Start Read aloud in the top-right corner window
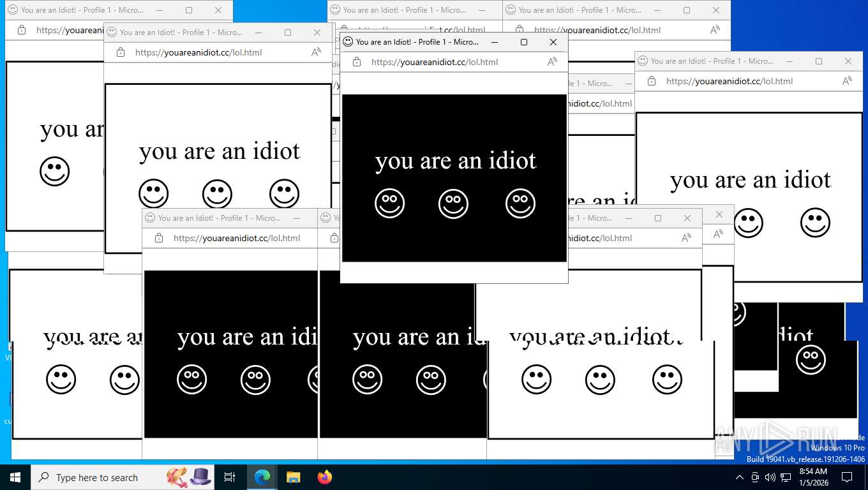Image resolution: width=868 pixels, height=490 pixels. pyautogui.click(x=715, y=30)
